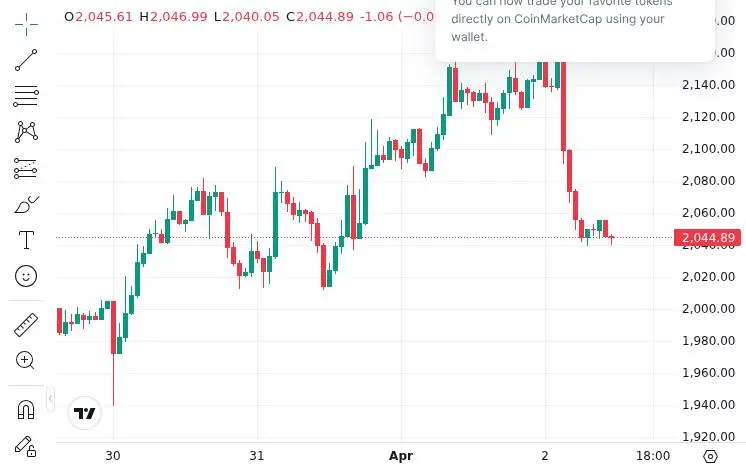
Task: Click the current price label 2,044.89
Action: (707, 237)
